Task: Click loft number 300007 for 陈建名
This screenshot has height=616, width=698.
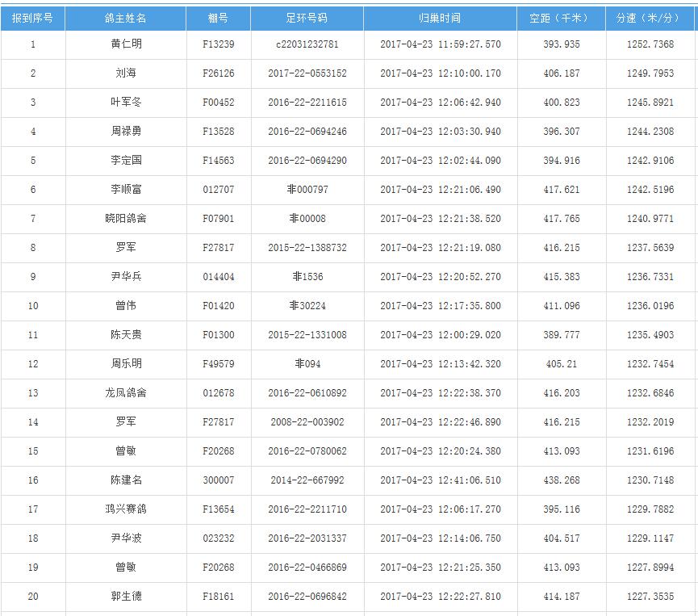Action: pos(218,480)
